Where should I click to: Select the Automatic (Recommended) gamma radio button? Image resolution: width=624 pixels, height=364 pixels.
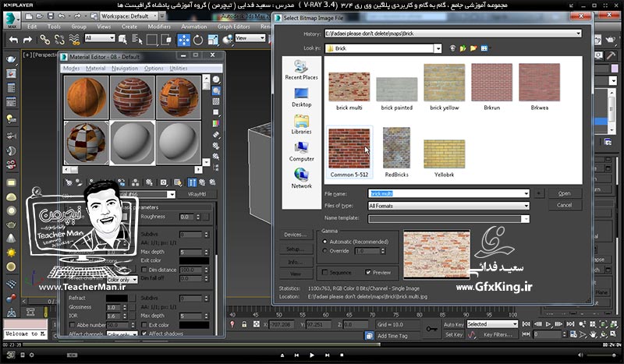point(324,242)
